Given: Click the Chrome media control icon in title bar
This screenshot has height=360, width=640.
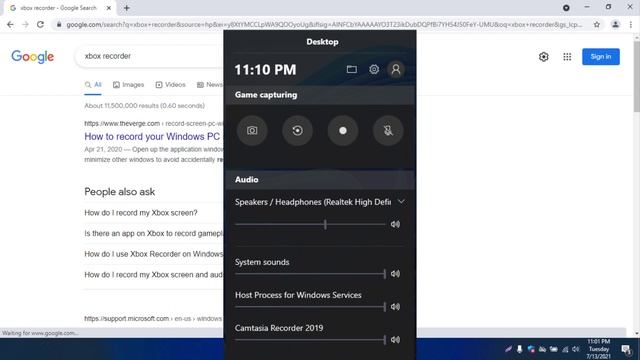Looking at the screenshot, I should [566, 8].
